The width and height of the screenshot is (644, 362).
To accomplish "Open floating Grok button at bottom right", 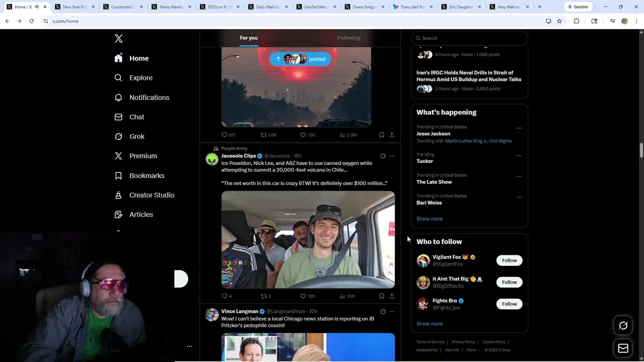I will tap(623, 326).
